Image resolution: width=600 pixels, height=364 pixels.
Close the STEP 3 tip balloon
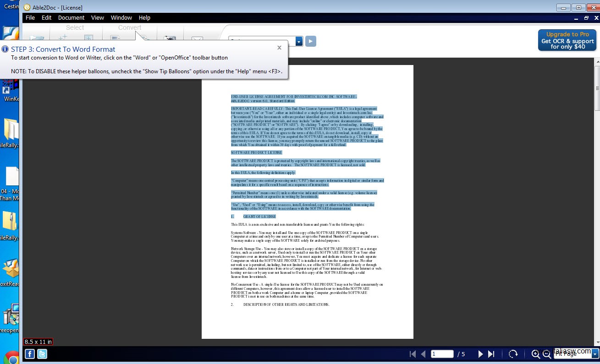[x=279, y=48]
